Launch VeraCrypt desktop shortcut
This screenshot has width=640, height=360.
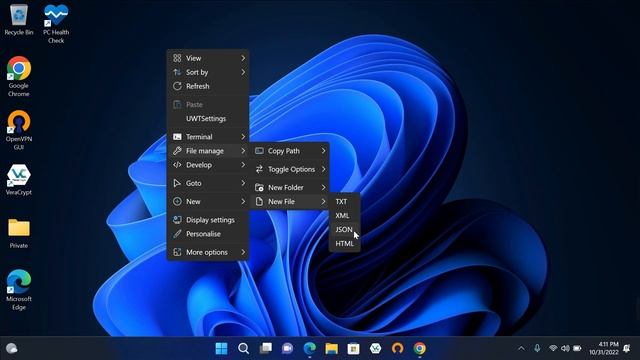coord(19,180)
